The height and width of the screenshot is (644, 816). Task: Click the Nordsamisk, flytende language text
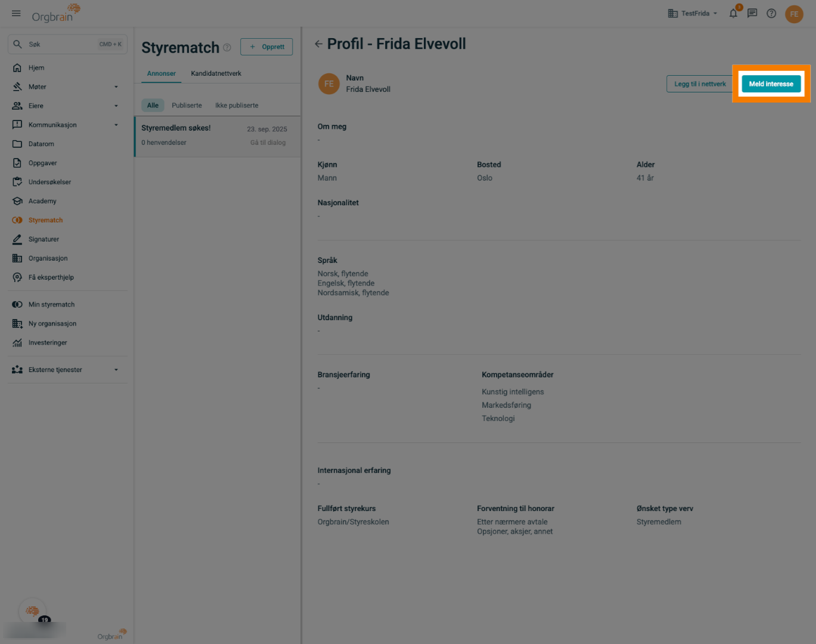tap(353, 293)
